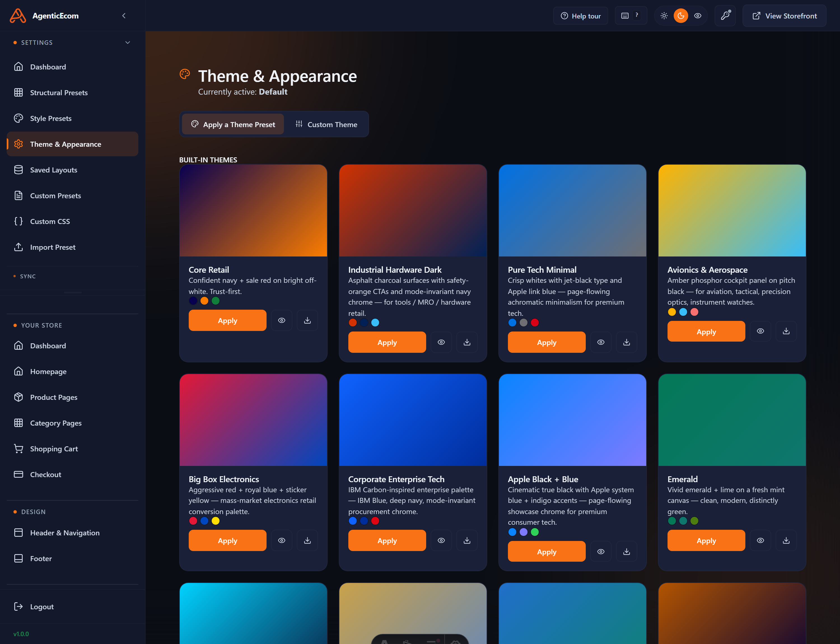
Task: Click the Checkout card icon
Action: tap(18, 475)
